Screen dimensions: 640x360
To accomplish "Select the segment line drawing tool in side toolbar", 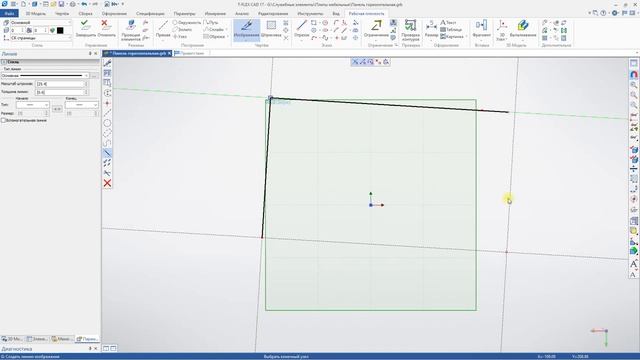I will click(107, 113).
